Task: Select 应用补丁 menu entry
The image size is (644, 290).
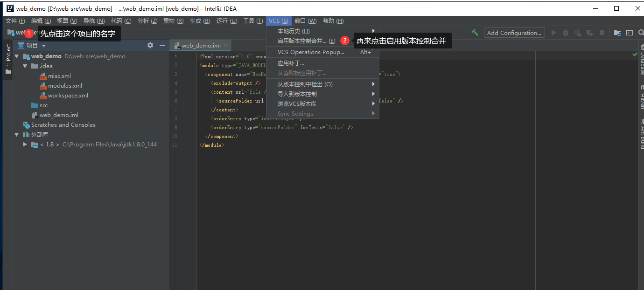Action: [322, 63]
